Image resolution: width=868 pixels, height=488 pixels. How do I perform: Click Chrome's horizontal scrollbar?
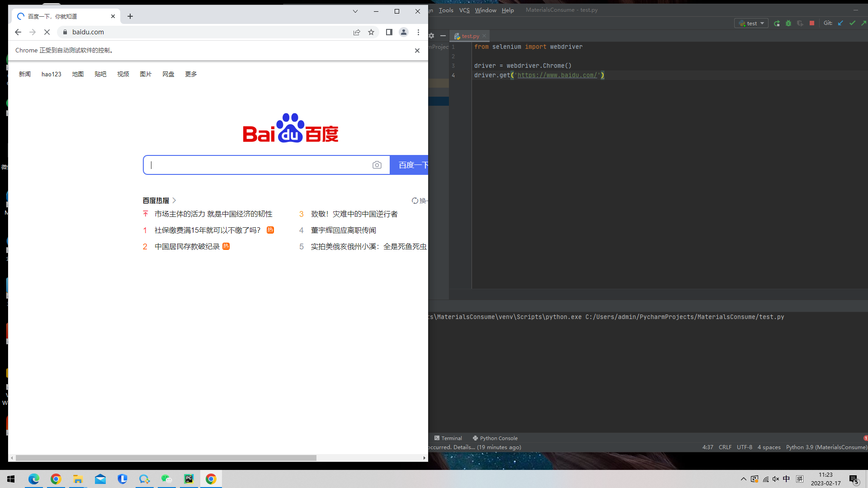[x=166, y=458]
